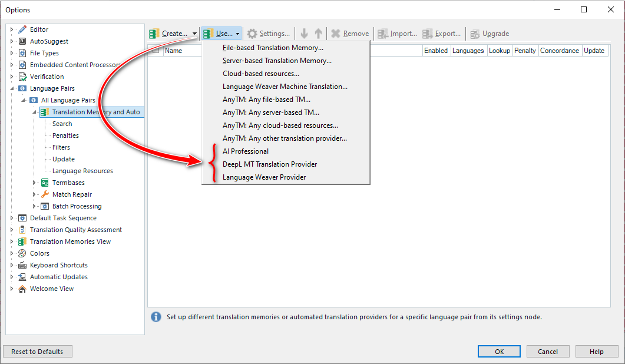Choose Server-based Translation Memory menu item
The width and height of the screenshot is (625, 364).
pos(286,61)
